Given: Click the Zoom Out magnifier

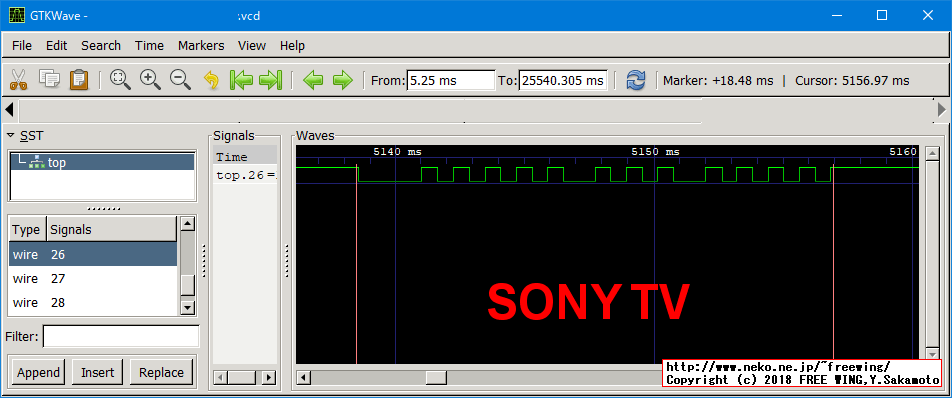Looking at the screenshot, I should coord(180,79).
